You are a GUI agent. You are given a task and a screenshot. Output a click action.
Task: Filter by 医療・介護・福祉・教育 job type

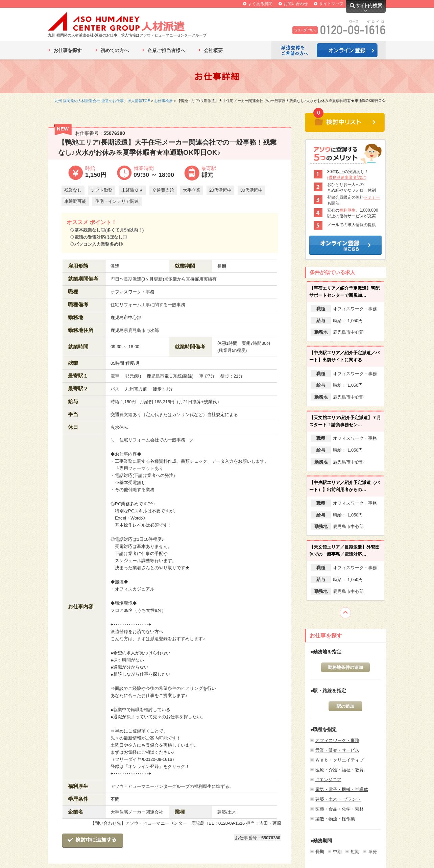click(x=339, y=770)
